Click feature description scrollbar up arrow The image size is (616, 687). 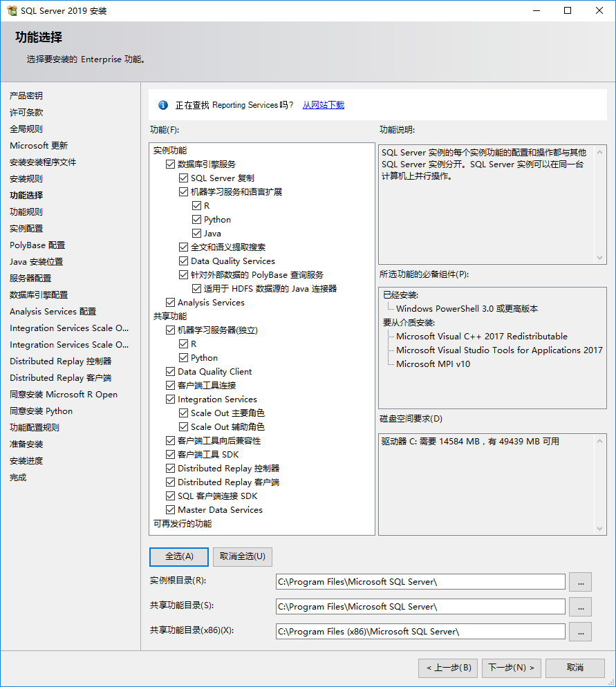[600, 152]
